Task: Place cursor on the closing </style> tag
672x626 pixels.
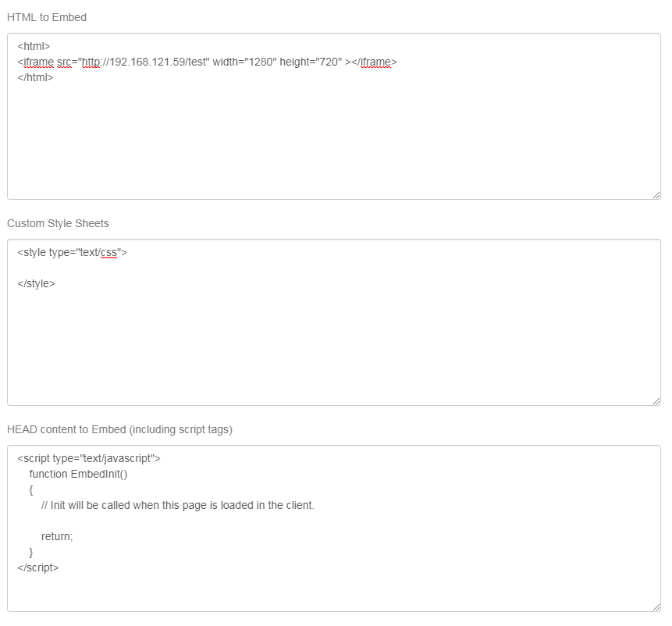Action: pyautogui.click(x=36, y=283)
